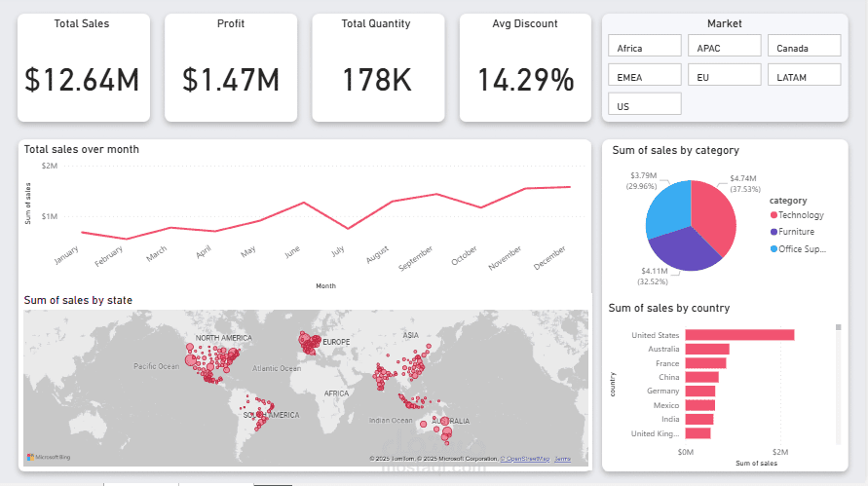Select Furniture legend color marker
868x486 pixels.
[774, 232]
